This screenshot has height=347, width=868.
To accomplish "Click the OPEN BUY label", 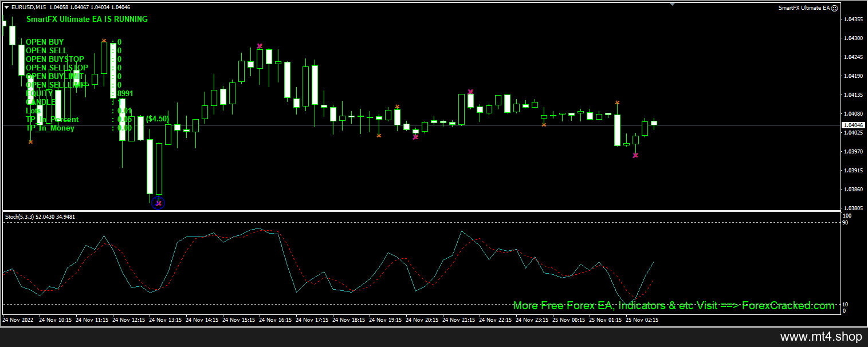I will pyautogui.click(x=45, y=42).
